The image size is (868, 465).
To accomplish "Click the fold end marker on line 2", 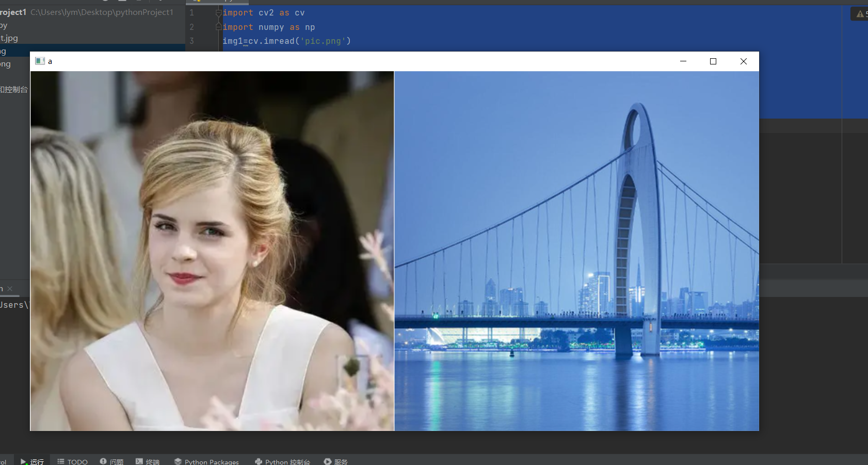I will point(218,27).
